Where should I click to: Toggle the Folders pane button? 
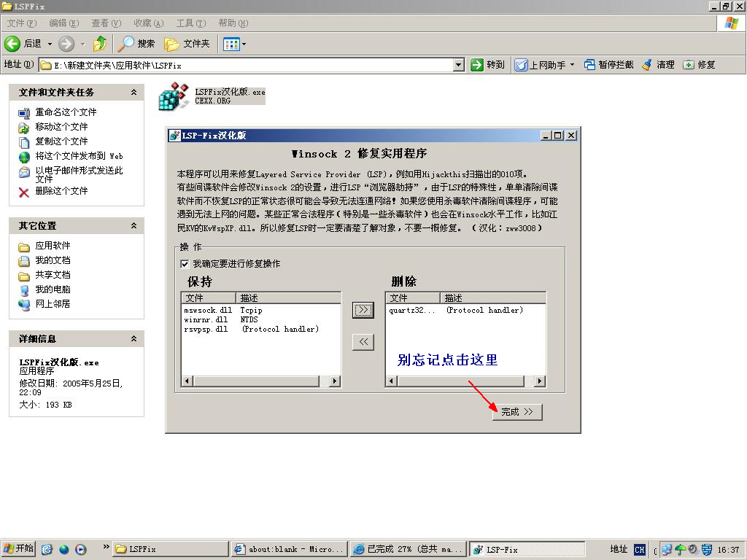coord(187,44)
